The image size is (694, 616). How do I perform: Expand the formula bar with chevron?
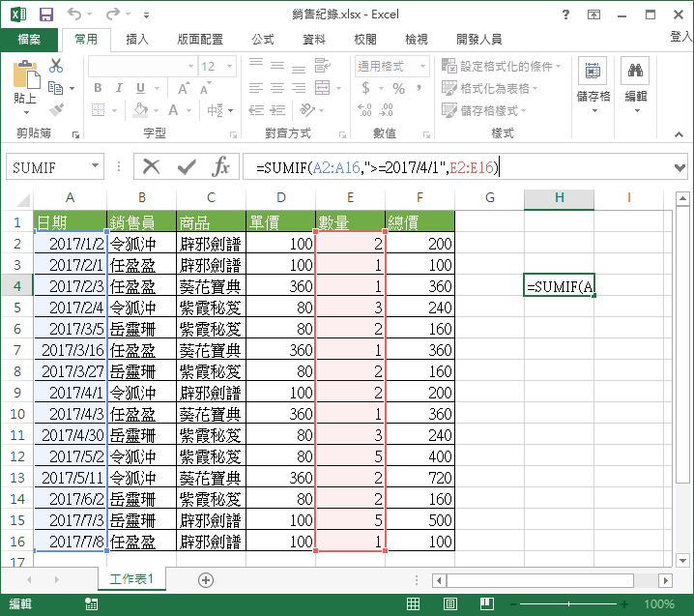click(x=679, y=166)
